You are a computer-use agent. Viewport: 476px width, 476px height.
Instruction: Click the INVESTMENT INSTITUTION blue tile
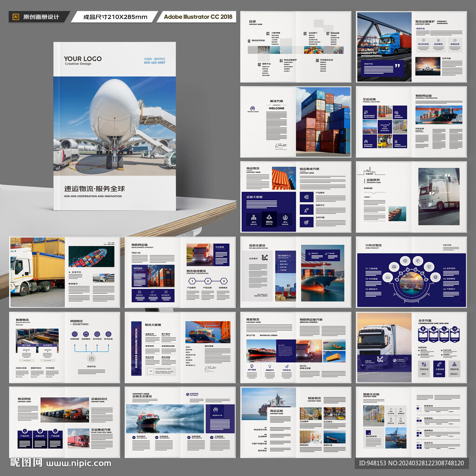click(370, 112)
